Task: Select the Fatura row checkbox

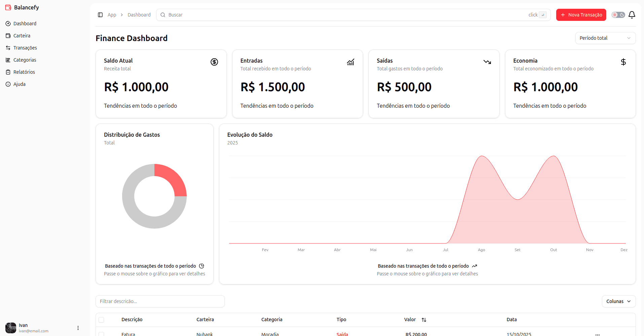Action: click(102, 334)
